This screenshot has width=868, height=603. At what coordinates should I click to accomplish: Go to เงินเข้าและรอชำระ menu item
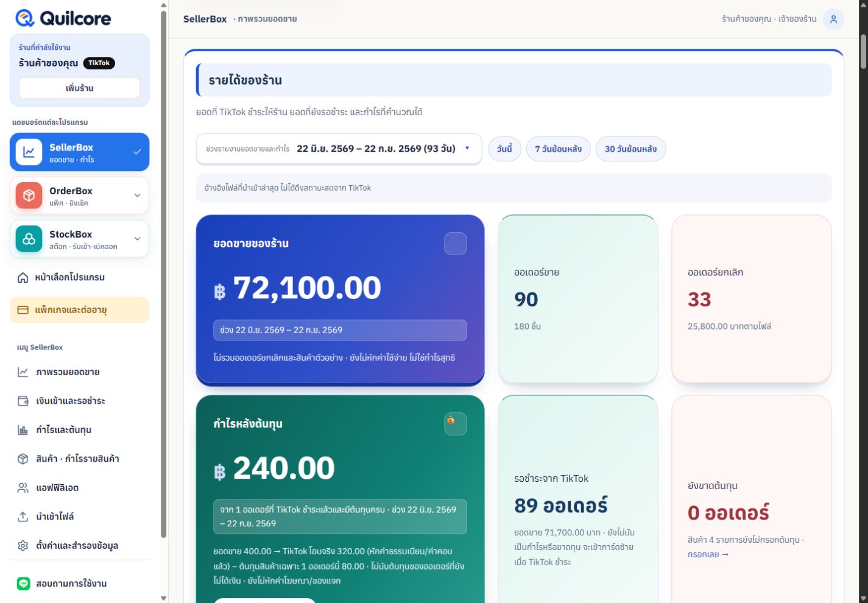[79, 401]
